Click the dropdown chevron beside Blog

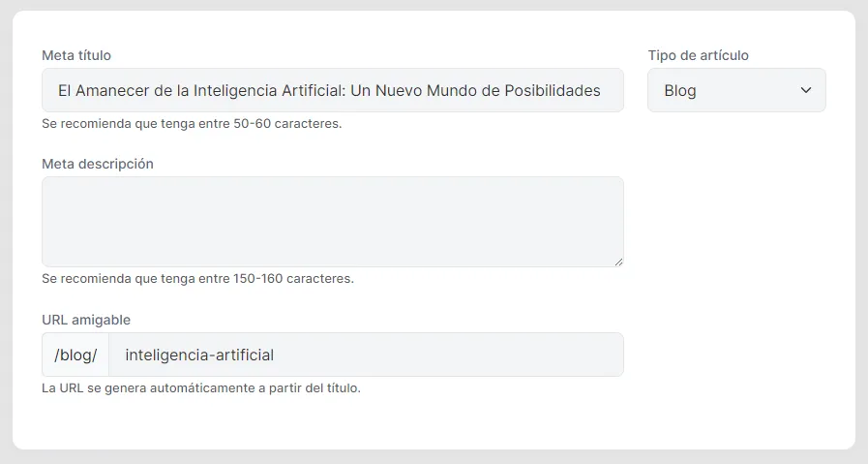(806, 90)
